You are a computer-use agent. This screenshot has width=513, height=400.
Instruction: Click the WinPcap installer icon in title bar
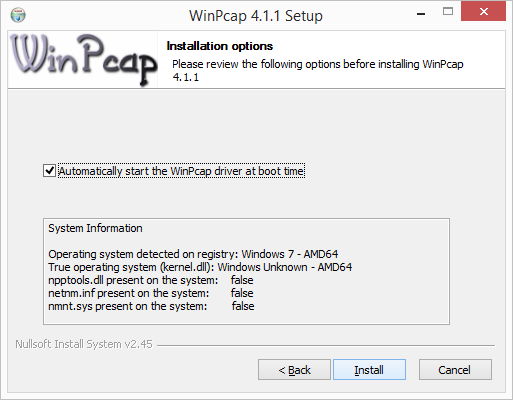coord(18,15)
